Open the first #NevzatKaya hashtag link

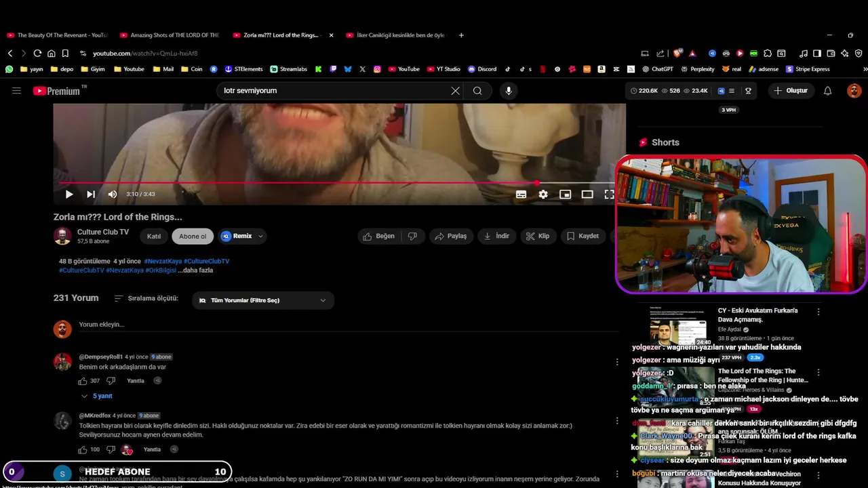[163, 261]
